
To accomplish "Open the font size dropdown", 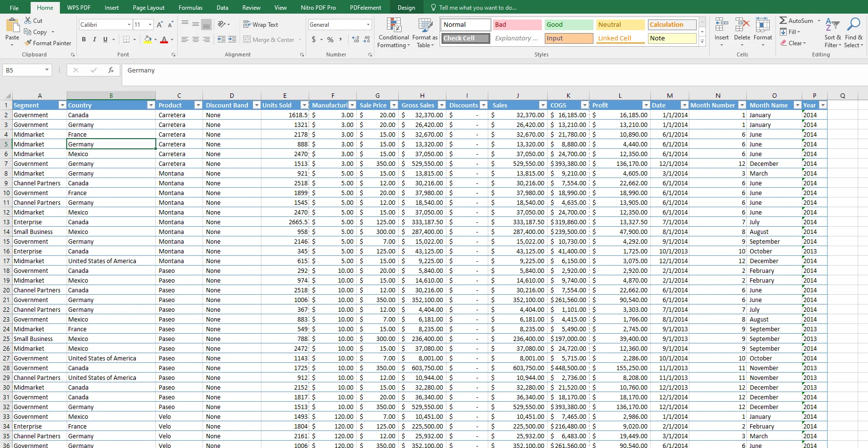I will tap(150, 24).
